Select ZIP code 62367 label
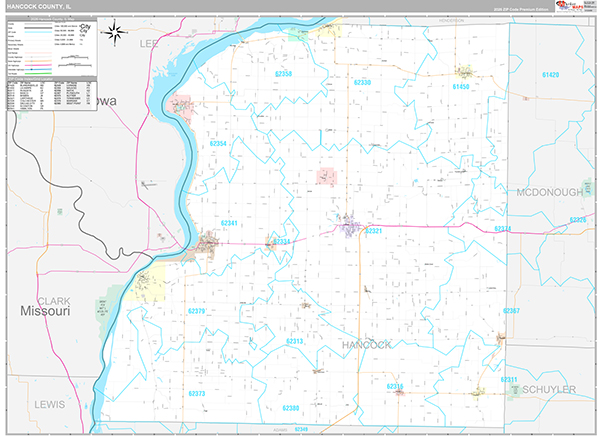This screenshot has width=600, height=436. tap(511, 310)
